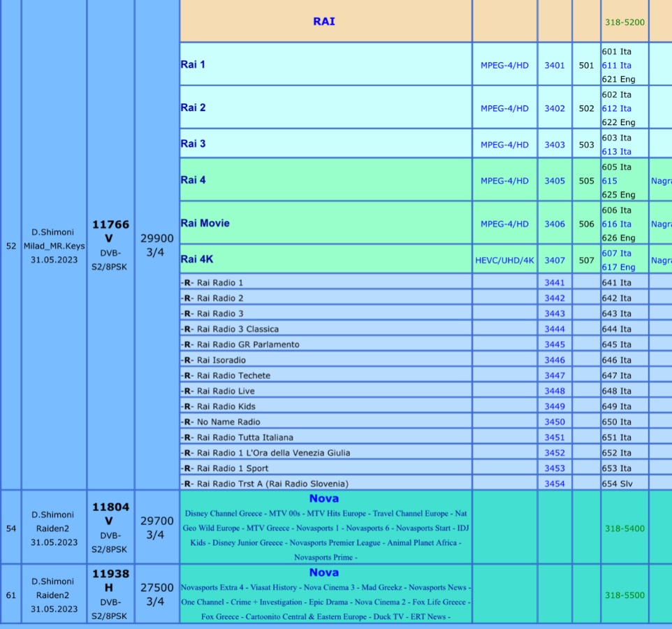Select the Rai Radio Trst A text
This screenshot has height=629, width=672.
click(265, 484)
